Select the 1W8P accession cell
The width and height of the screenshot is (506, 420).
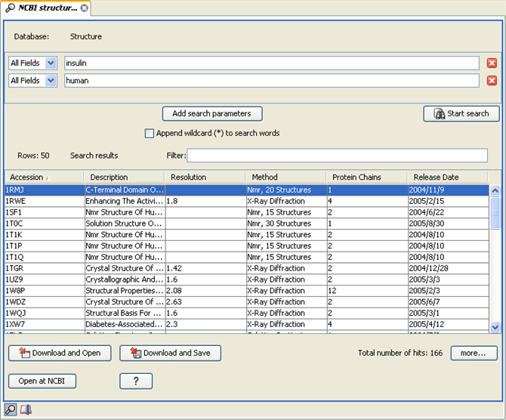[x=45, y=291]
